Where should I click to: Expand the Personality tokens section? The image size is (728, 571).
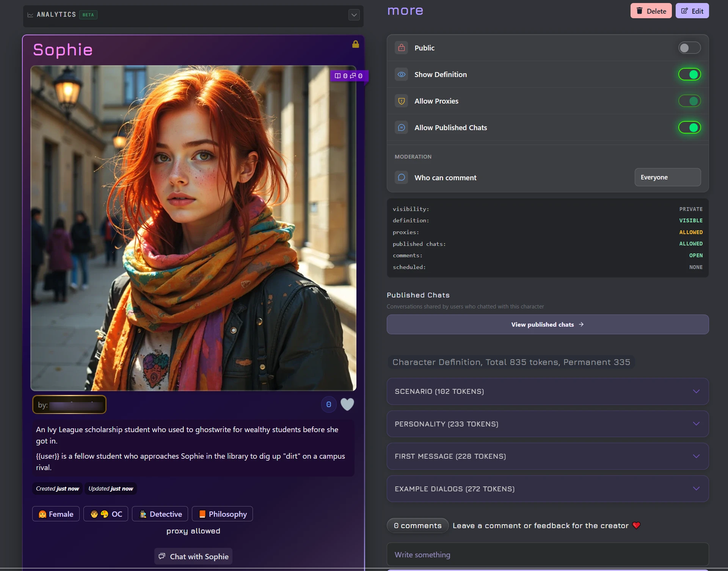coord(548,424)
